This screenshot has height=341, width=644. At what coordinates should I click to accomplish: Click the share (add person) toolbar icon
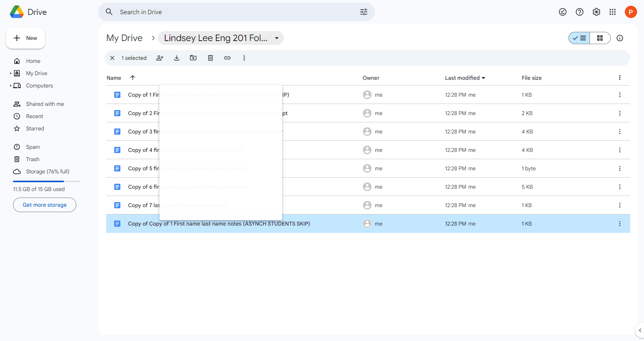pos(160,58)
